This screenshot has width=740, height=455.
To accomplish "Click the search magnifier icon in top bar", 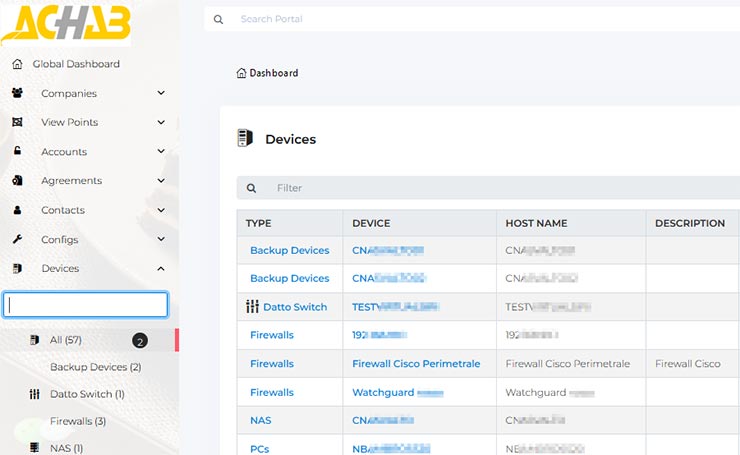I will point(219,19).
